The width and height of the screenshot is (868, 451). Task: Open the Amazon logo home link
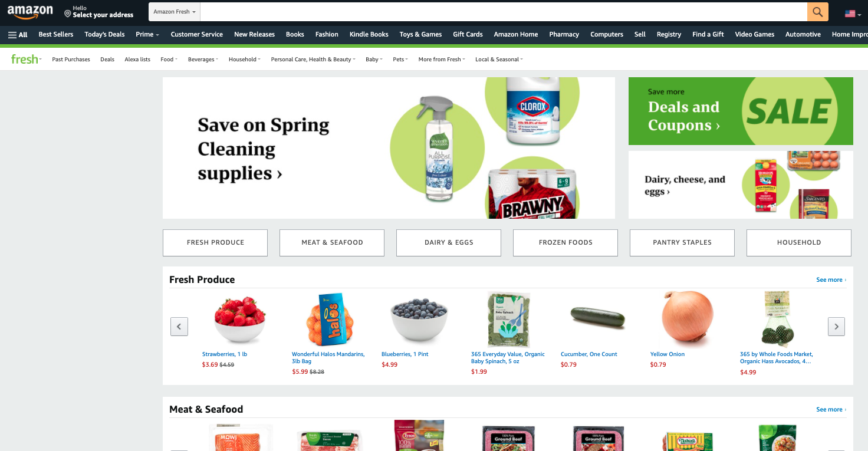tap(30, 12)
